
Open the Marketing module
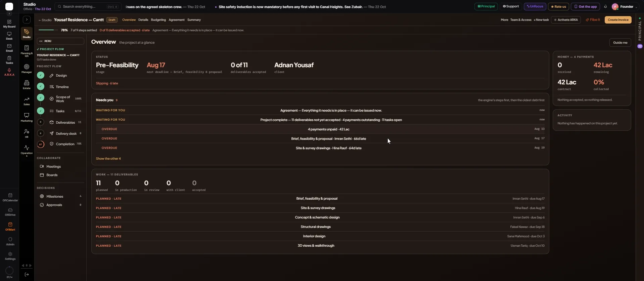pos(27,117)
